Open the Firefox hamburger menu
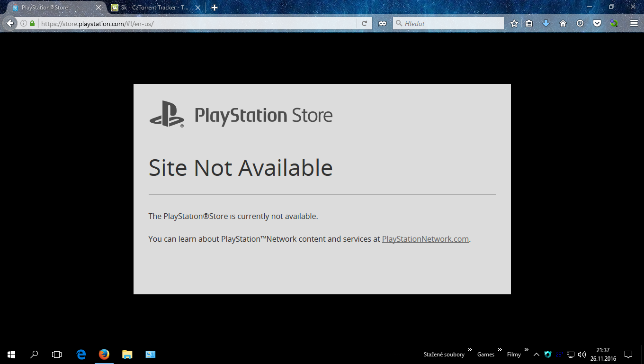Viewport: 644px width, 364px height. [x=634, y=23]
